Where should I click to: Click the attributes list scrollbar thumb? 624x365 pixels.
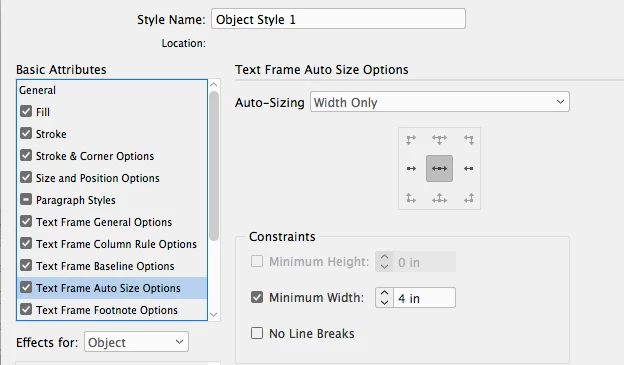coord(214,166)
